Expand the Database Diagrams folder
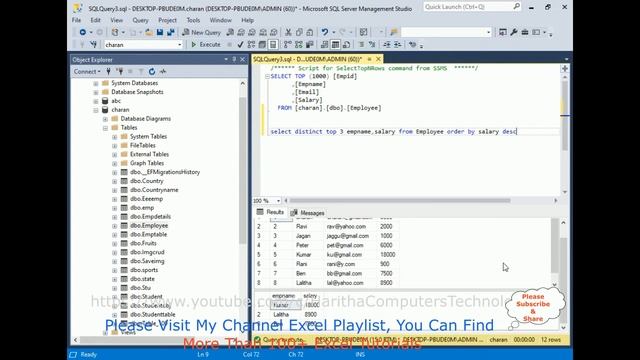 click(x=105, y=119)
